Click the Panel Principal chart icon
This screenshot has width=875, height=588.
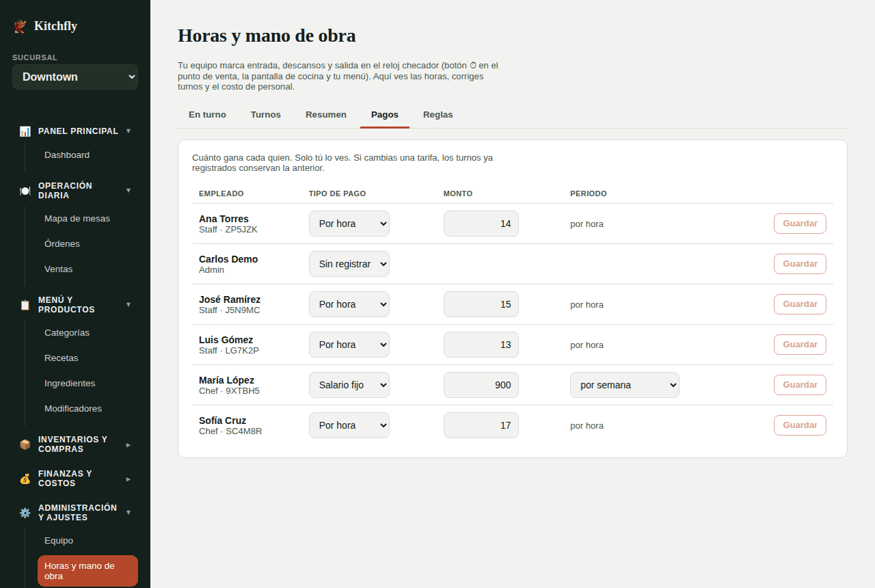click(25, 131)
